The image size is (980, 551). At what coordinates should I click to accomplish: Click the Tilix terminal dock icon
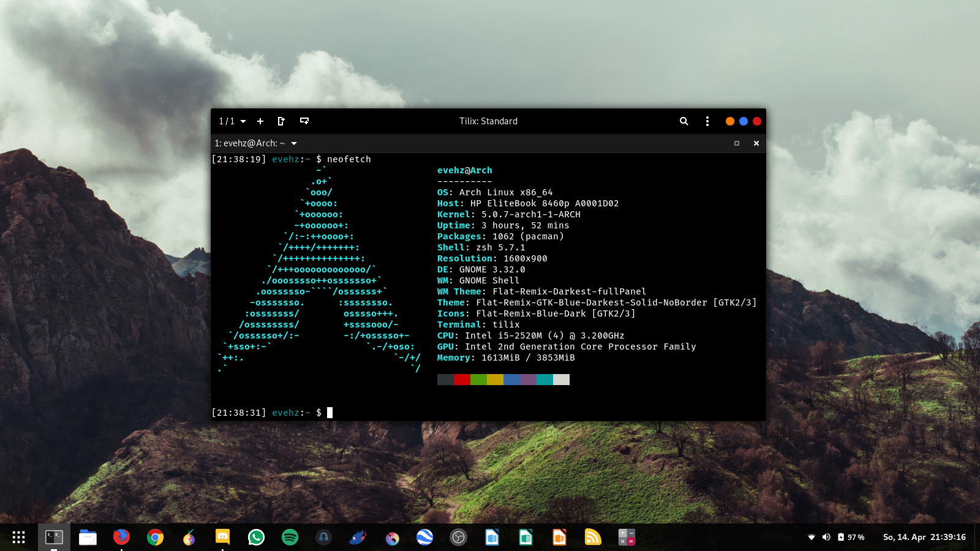pyautogui.click(x=54, y=538)
